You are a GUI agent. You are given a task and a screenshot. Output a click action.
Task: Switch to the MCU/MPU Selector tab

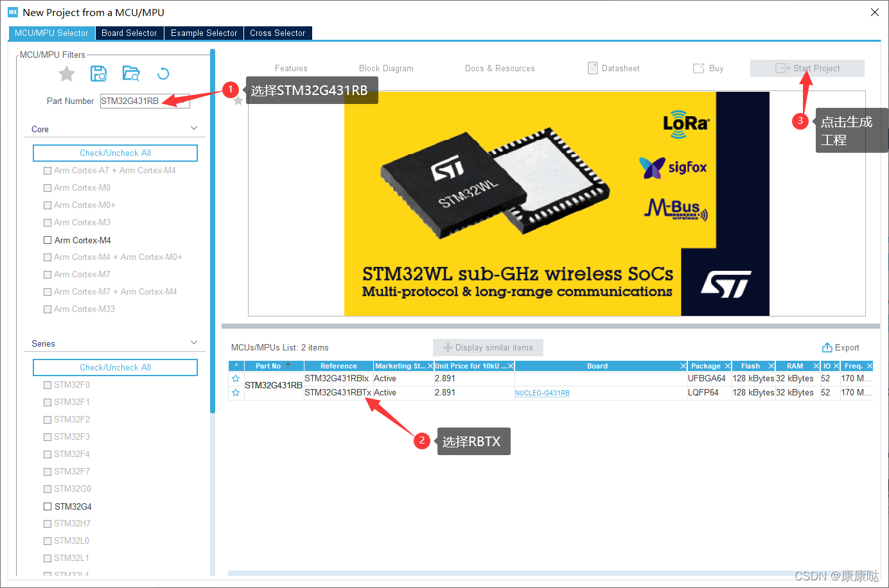(x=51, y=33)
